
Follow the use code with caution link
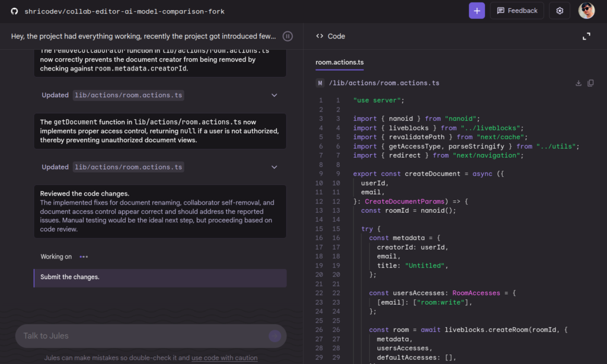[x=224, y=358]
